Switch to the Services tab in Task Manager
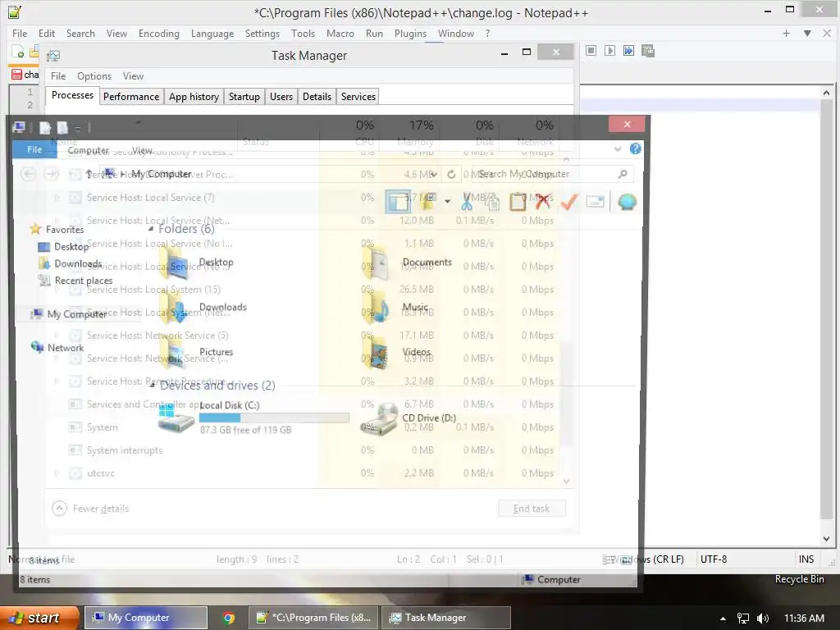Screen dimensions: 840x630 pos(358,97)
